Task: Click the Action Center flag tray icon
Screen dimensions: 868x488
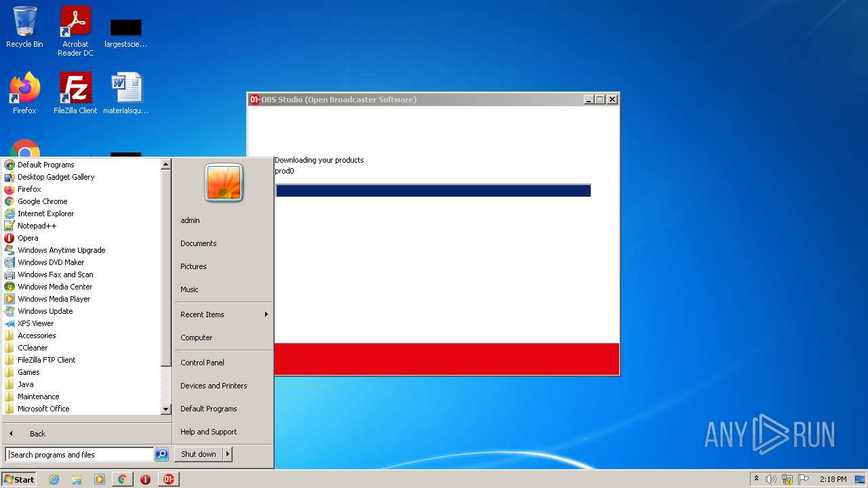Action: click(804, 479)
